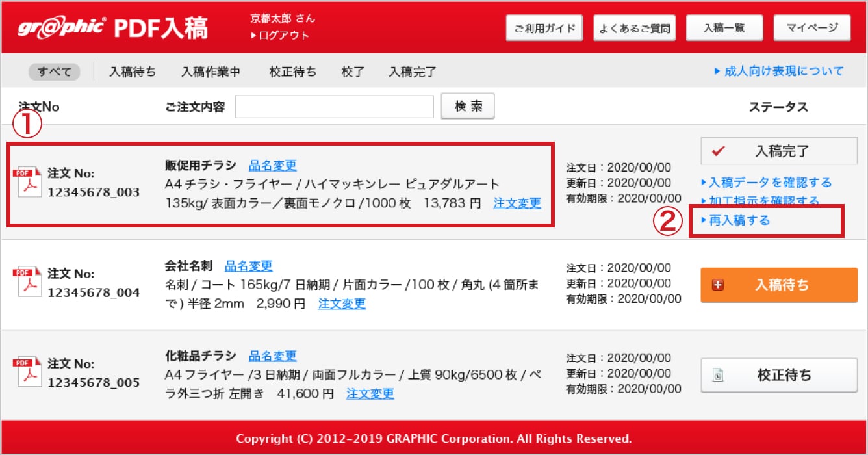This screenshot has height=455, width=868.
Task: Switch to the 入稿待ち filter tab
Action: (133, 71)
